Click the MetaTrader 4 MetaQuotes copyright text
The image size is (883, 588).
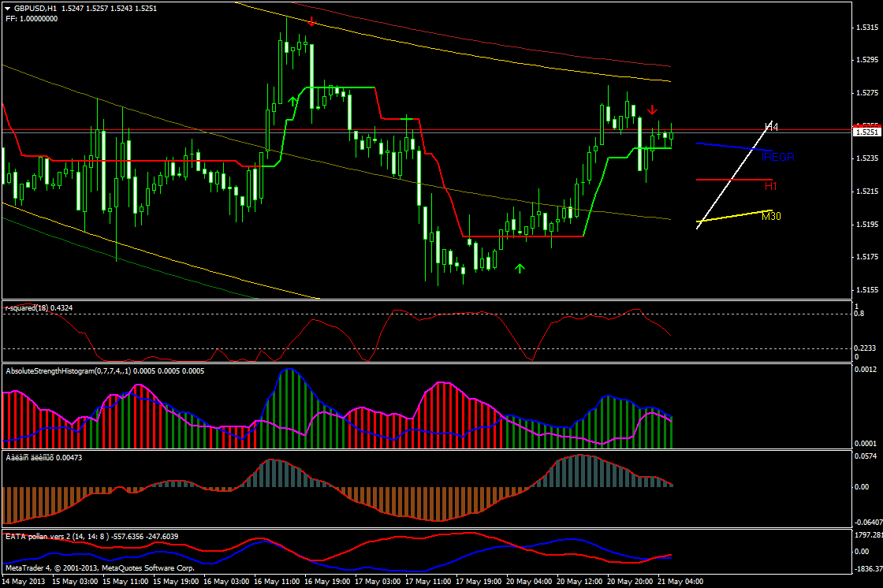(99, 568)
